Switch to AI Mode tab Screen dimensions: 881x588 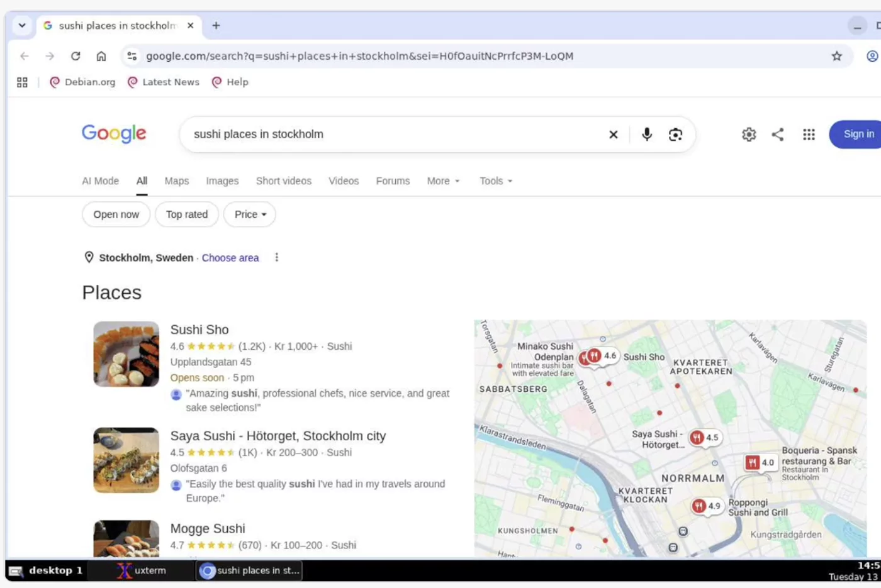[x=100, y=181]
